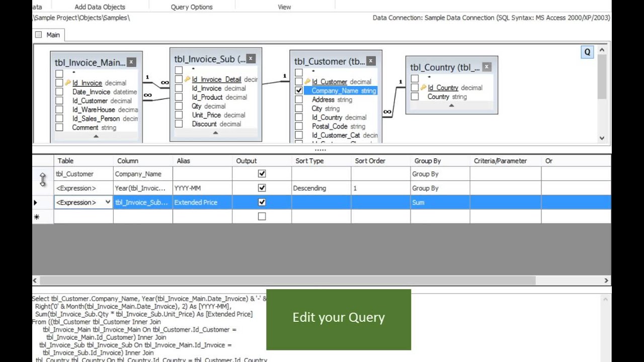This screenshot has height=362, width=644.
Task: Click the Table column header
Action: click(84, 161)
